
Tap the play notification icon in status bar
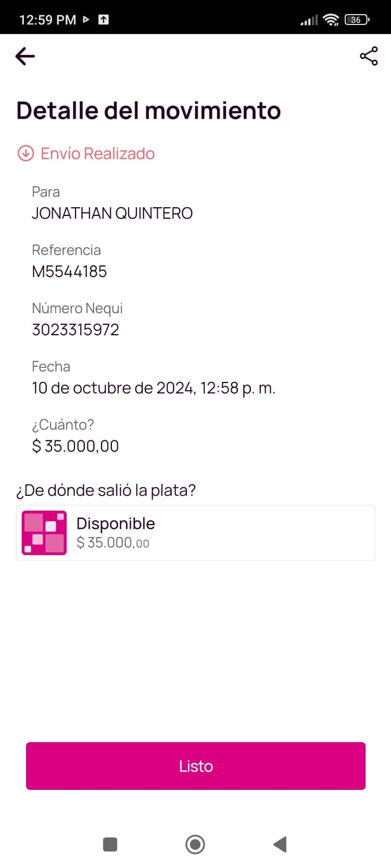coord(86,20)
